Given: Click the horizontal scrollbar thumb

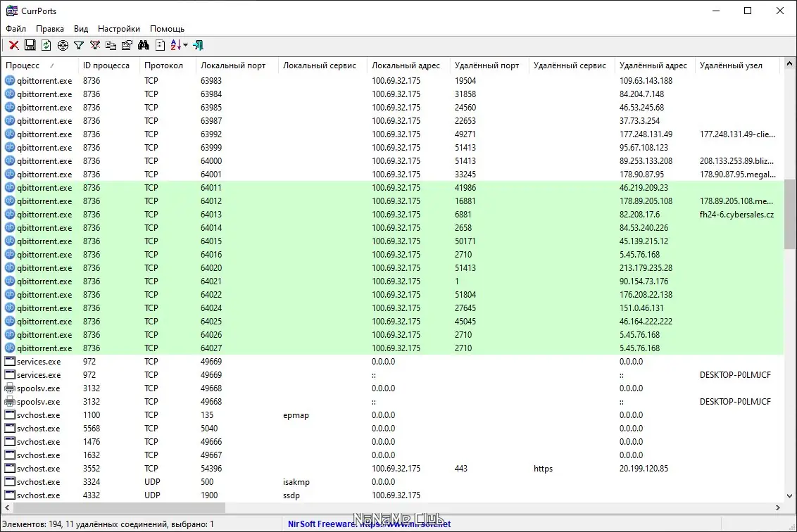Looking at the screenshot, I should [119, 507].
